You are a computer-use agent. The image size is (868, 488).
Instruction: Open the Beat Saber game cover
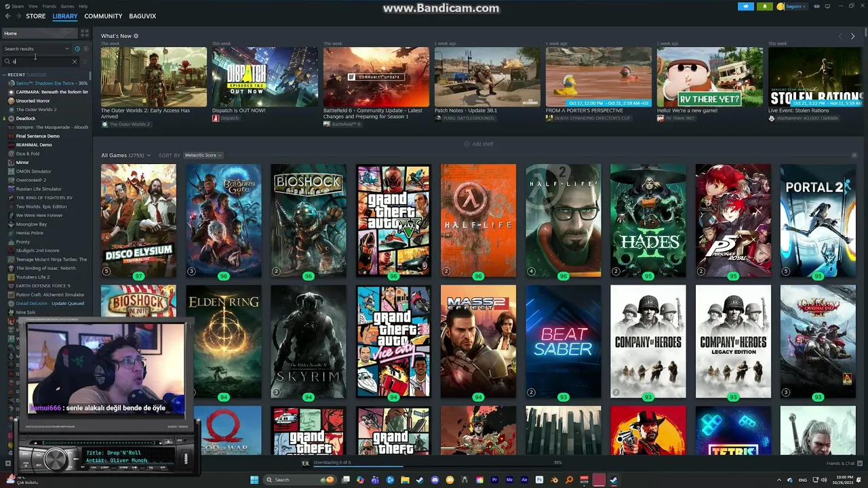[564, 341]
